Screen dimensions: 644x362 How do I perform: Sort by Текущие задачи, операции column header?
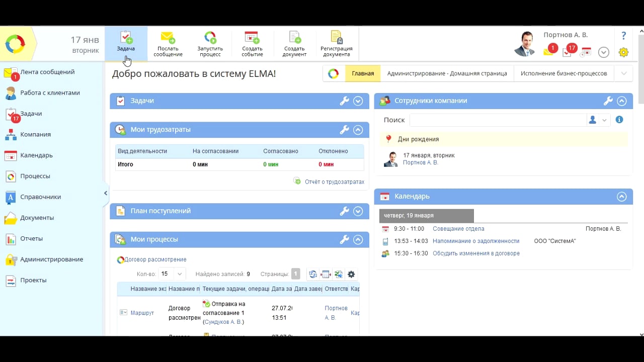(235, 289)
